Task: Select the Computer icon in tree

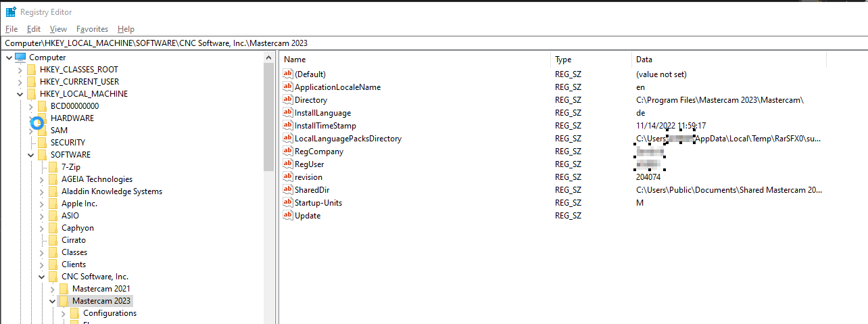Action: point(20,57)
